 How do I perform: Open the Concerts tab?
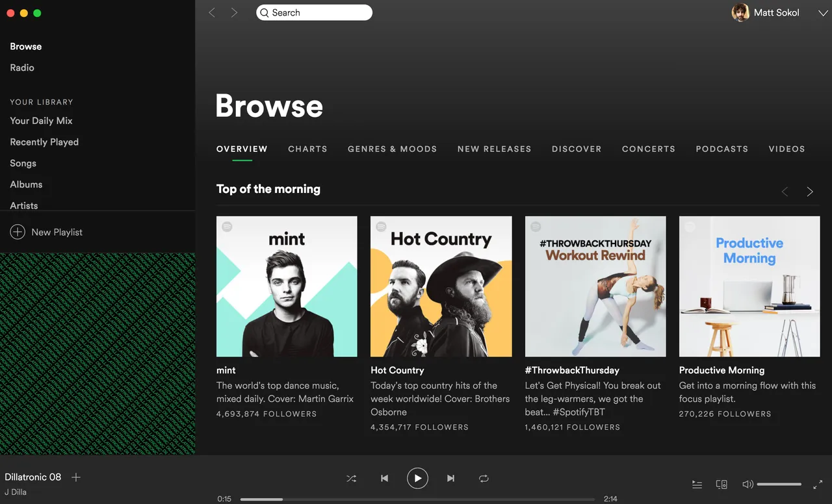point(648,149)
